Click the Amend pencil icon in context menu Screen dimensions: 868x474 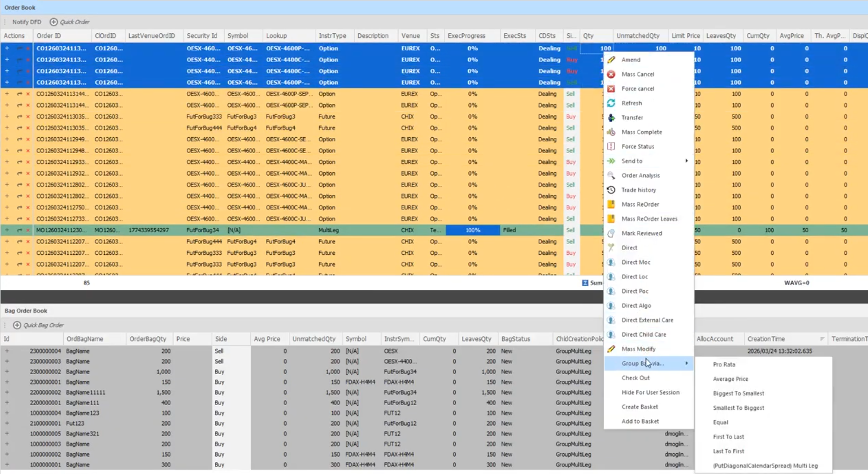click(611, 59)
